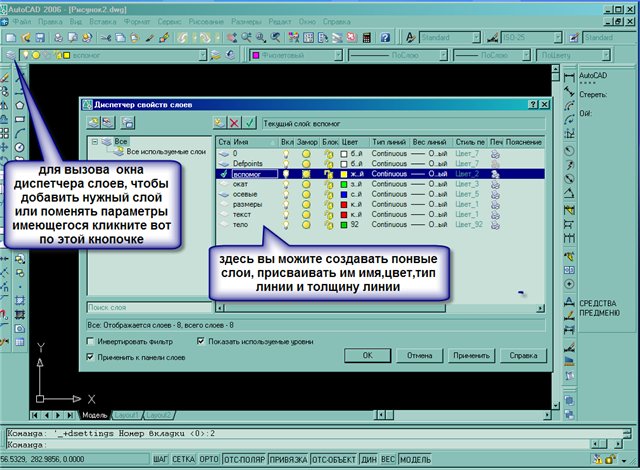Toggle 'Применить к панели слоев' checkbox
This screenshot has width=640, height=470.
coord(92,355)
